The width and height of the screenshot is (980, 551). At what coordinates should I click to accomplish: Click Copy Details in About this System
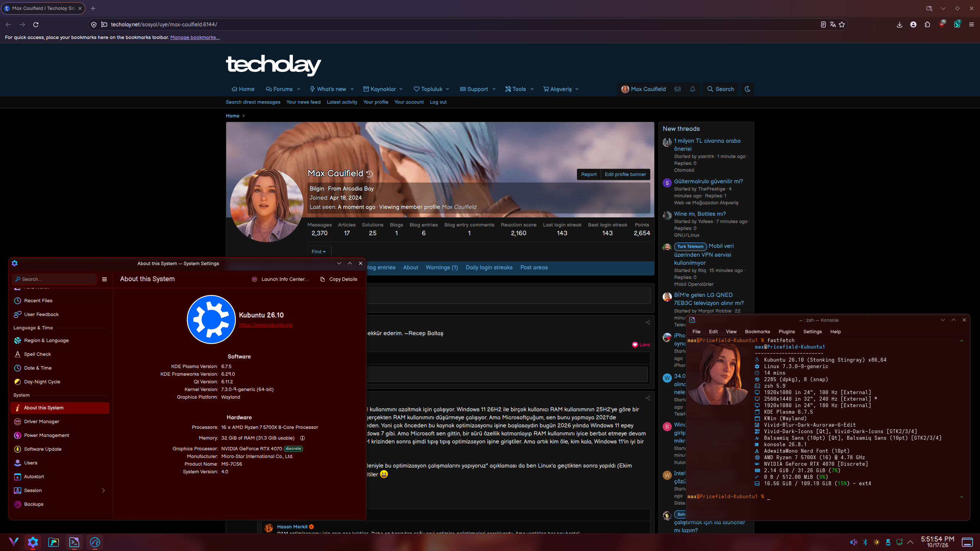tap(338, 279)
